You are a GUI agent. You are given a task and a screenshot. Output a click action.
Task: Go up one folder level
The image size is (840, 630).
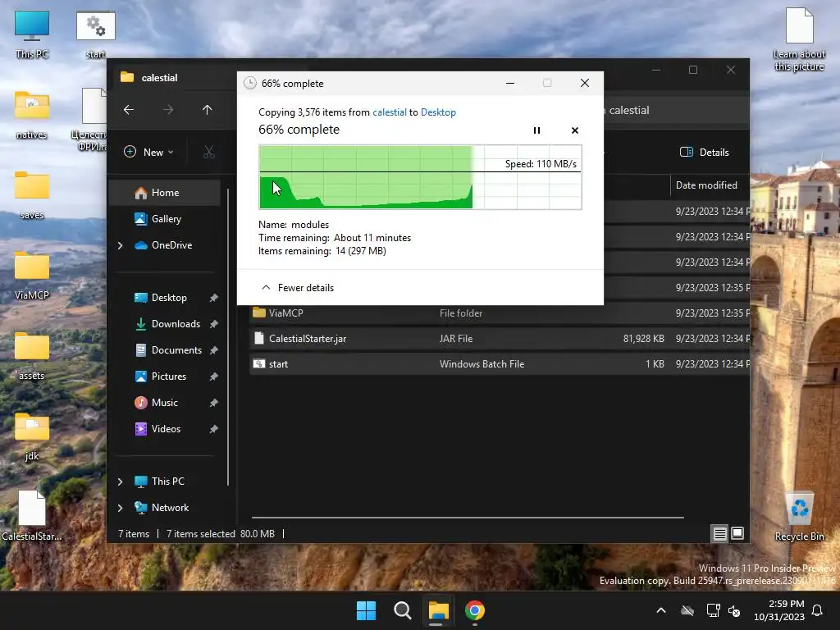[208, 110]
